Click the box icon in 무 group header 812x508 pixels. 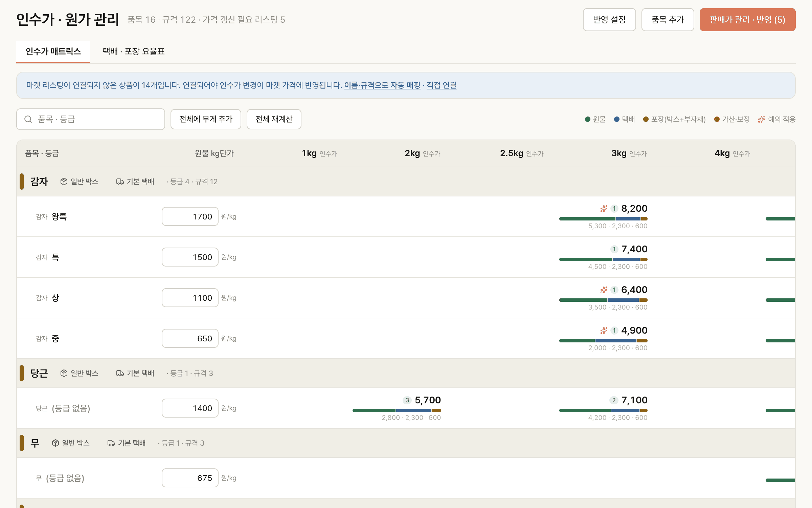[55, 443]
